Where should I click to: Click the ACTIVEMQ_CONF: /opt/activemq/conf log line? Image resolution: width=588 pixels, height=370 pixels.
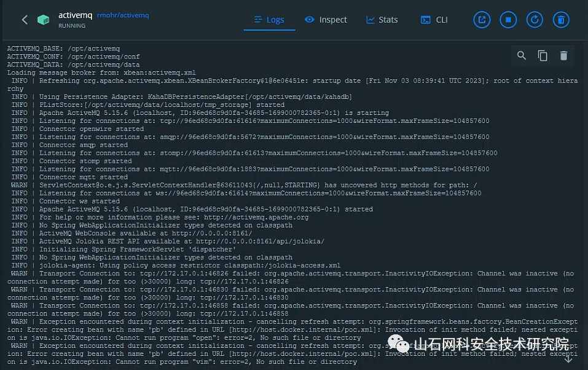(x=73, y=57)
